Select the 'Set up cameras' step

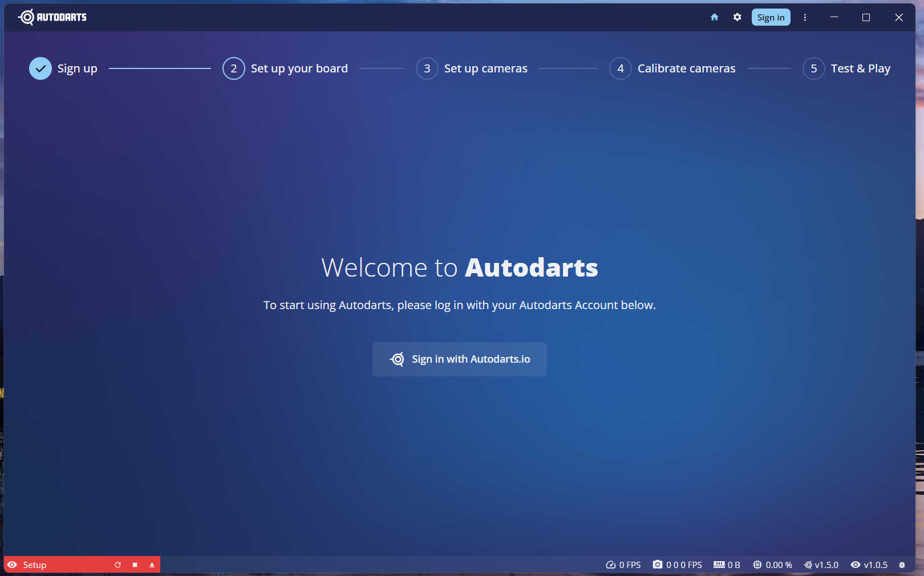[472, 68]
